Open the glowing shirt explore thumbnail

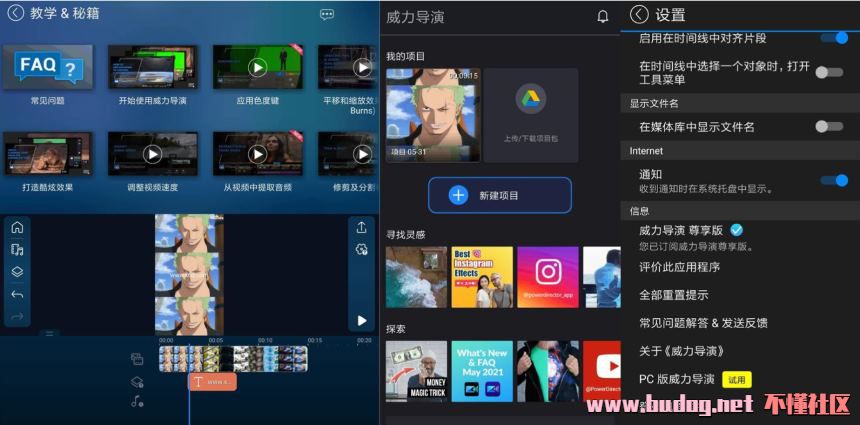[x=548, y=371]
